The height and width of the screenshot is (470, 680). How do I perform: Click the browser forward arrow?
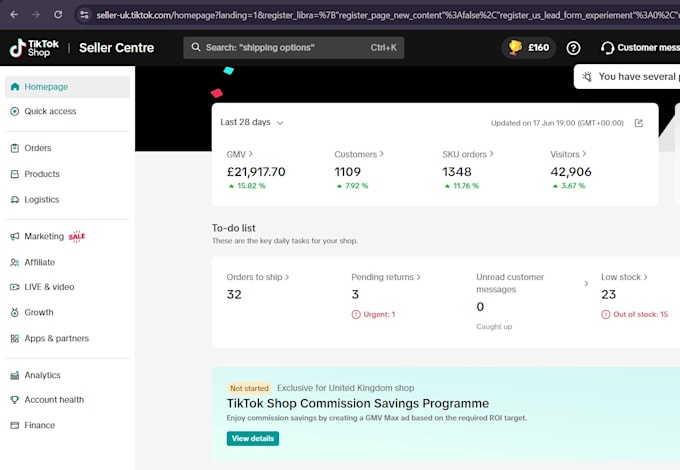tap(36, 15)
